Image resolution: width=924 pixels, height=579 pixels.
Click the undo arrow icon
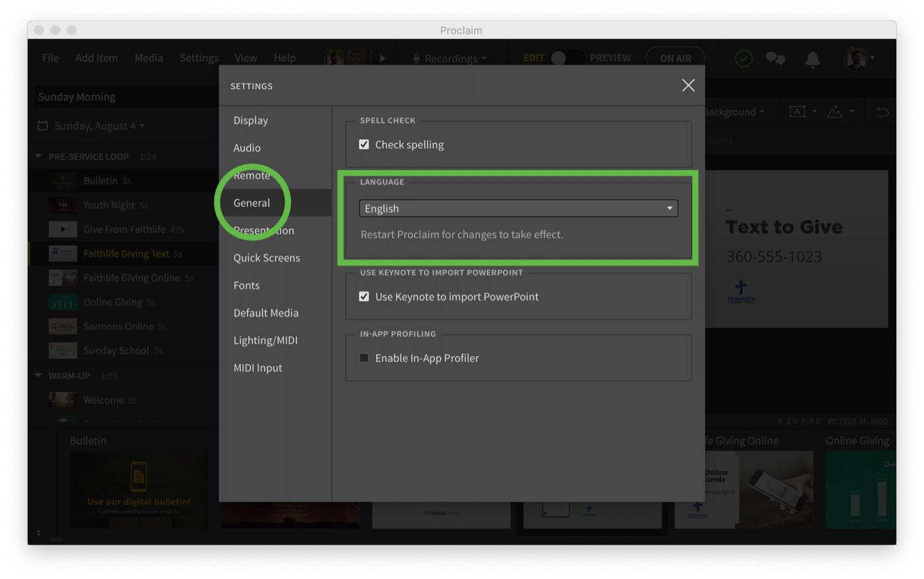(882, 112)
